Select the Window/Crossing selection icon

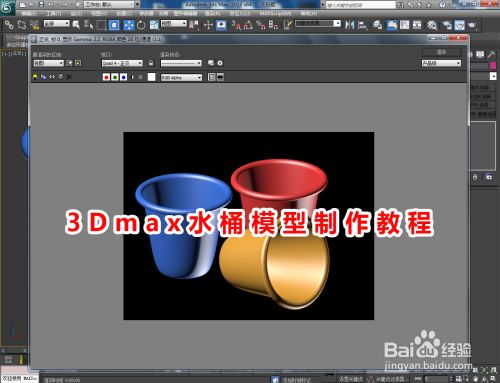pos(114,25)
